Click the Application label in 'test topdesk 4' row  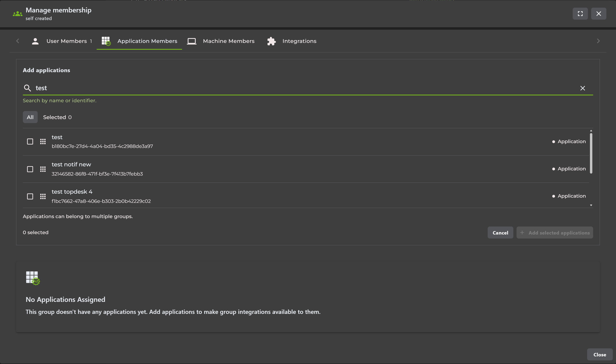(571, 196)
